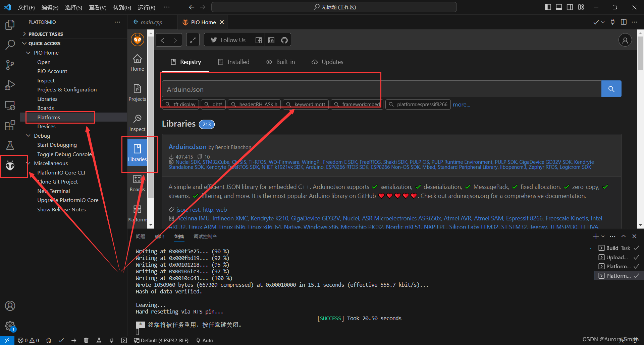Apply the platform:espressif8266 search suggestion

(418, 105)
